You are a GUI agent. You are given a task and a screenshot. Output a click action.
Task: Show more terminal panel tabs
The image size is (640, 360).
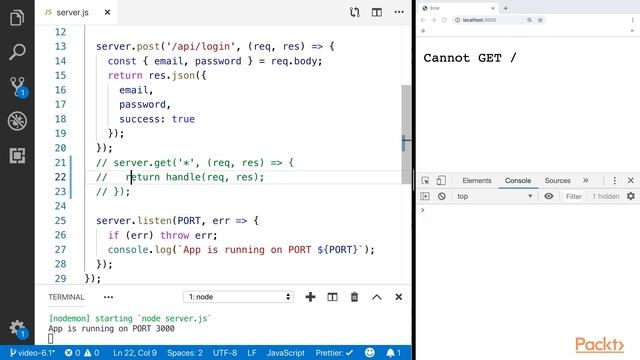pos(108,297)
